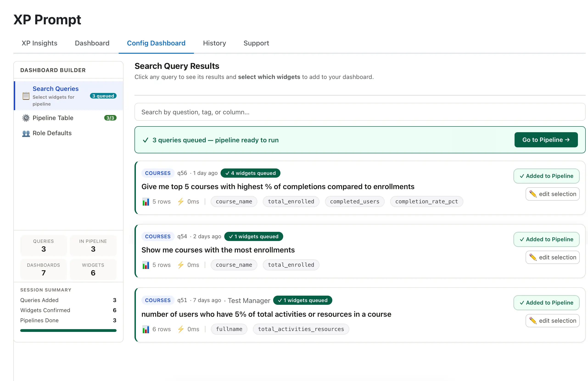Click the total_activities_resources column chip
Viewport: 588px width, 381px height.
pos(301,329)
